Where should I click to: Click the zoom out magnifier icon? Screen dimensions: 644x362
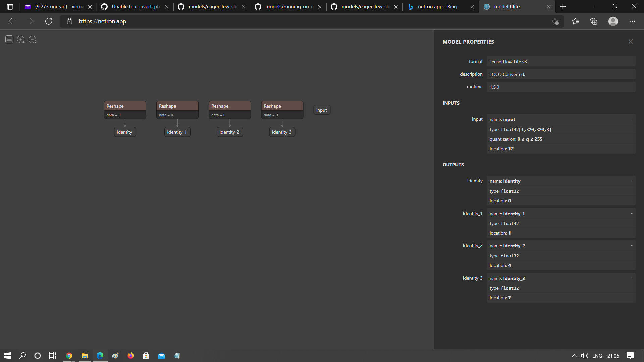coord(32,40)
